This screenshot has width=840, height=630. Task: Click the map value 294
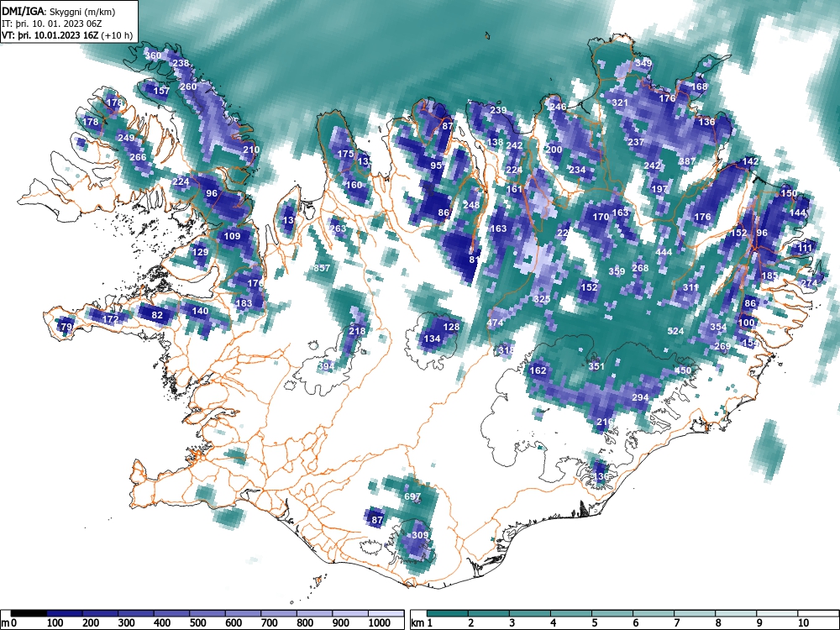pos(640,397)
